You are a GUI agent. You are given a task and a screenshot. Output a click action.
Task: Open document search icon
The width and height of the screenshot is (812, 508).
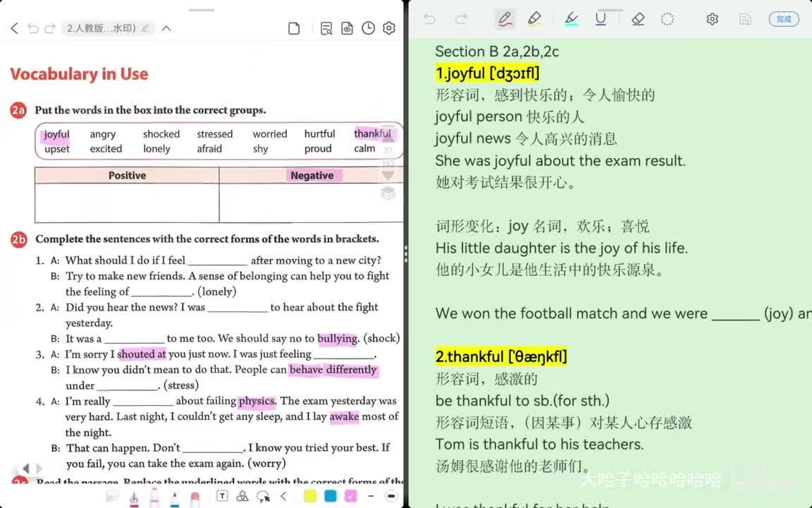point(326,28)
